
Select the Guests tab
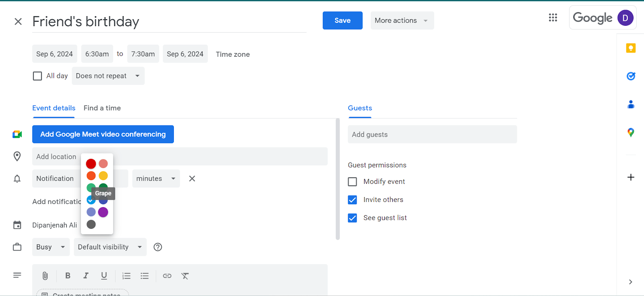360,108
